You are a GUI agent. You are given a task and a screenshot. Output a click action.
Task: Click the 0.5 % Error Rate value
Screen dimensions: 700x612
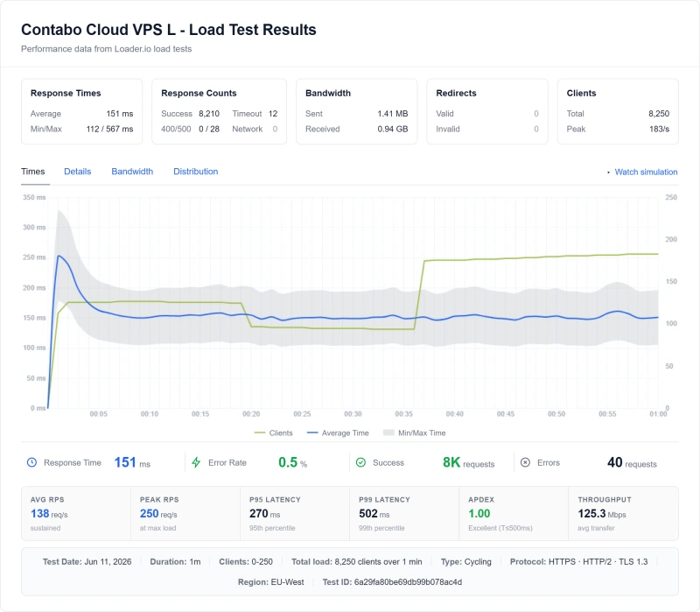(293, 462)
